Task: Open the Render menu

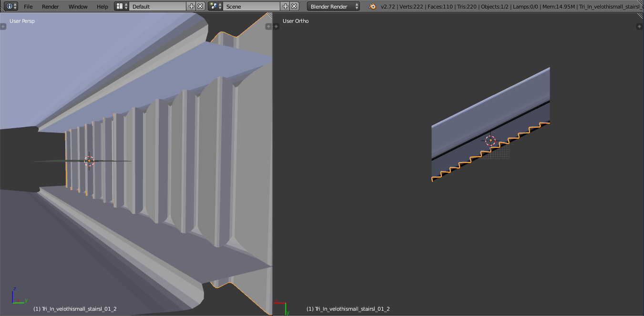Action: coord(51,6)
